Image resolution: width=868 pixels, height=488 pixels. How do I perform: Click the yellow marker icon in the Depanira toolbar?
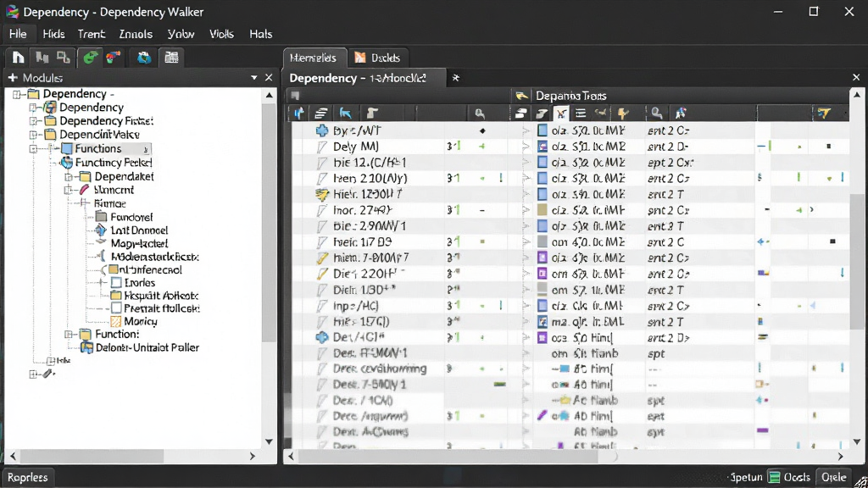(x=623, y=114)
